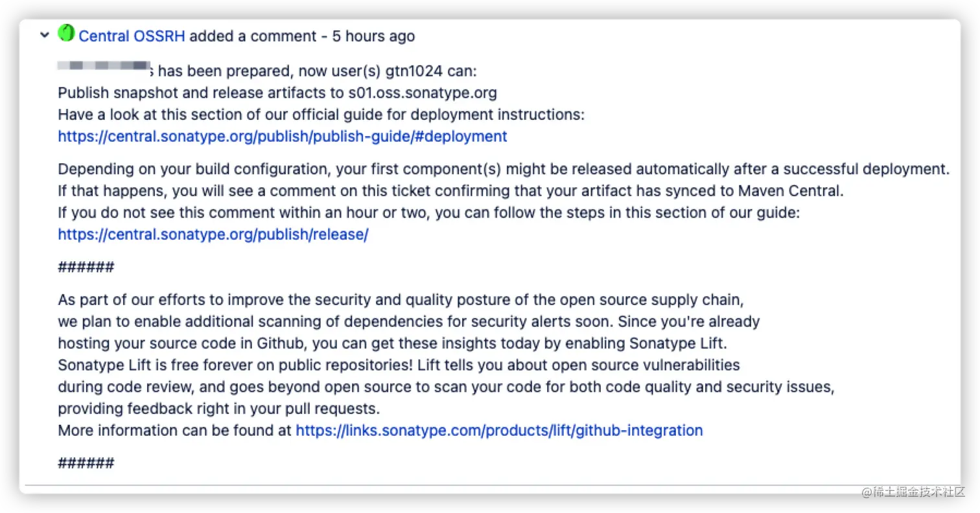
Task: Click the "5 hours ago" comment timestamp
Action: (373, 36)
